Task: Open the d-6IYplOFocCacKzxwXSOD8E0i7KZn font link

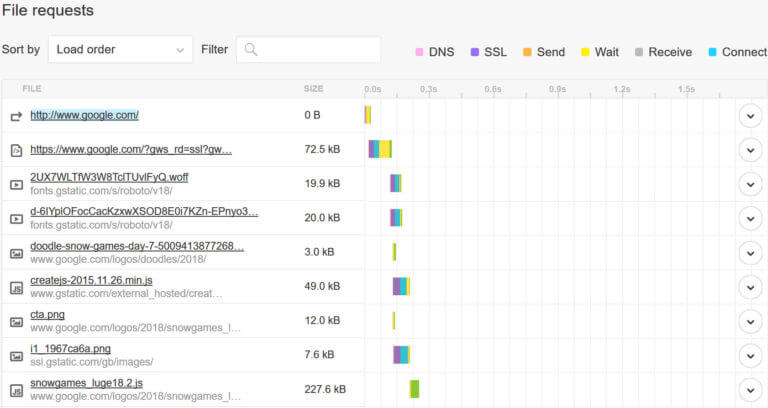Action: click(144, 212)
